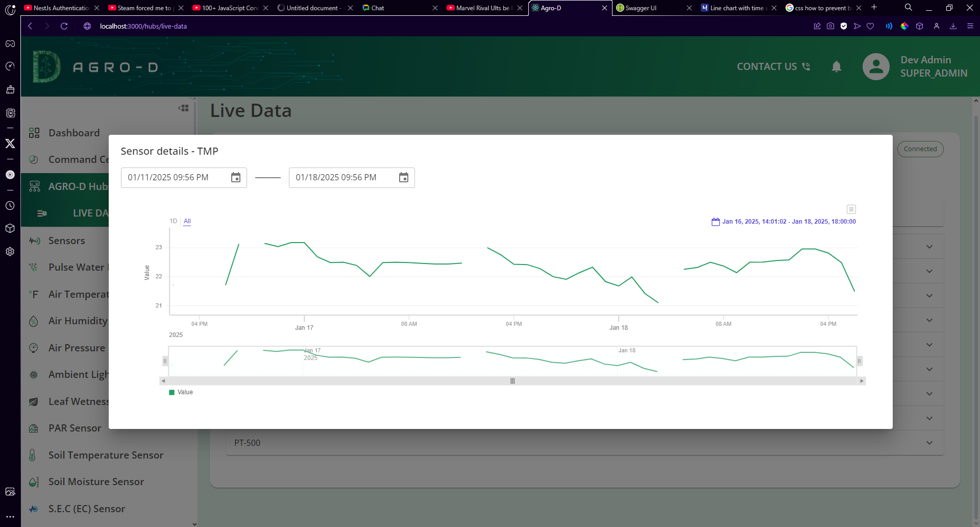The height and width of the screenshot is (527, 980).
Task: Click the CONTACT US link
Action: click(x=767, y=66)
